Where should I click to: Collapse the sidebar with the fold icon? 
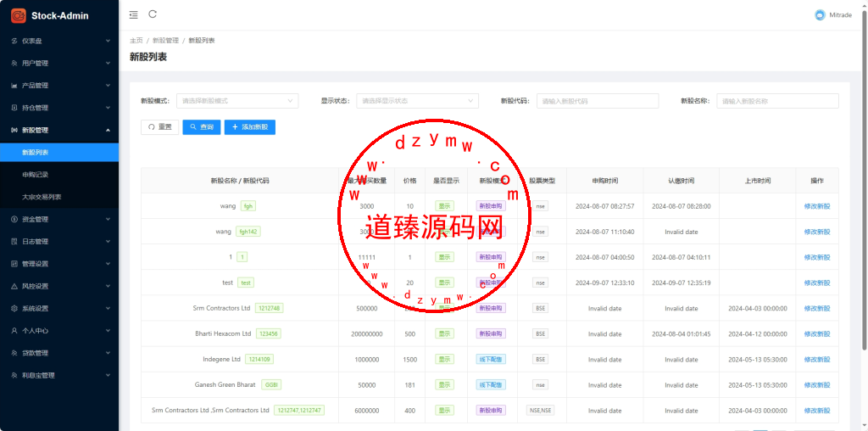click(x=133, y=15)
